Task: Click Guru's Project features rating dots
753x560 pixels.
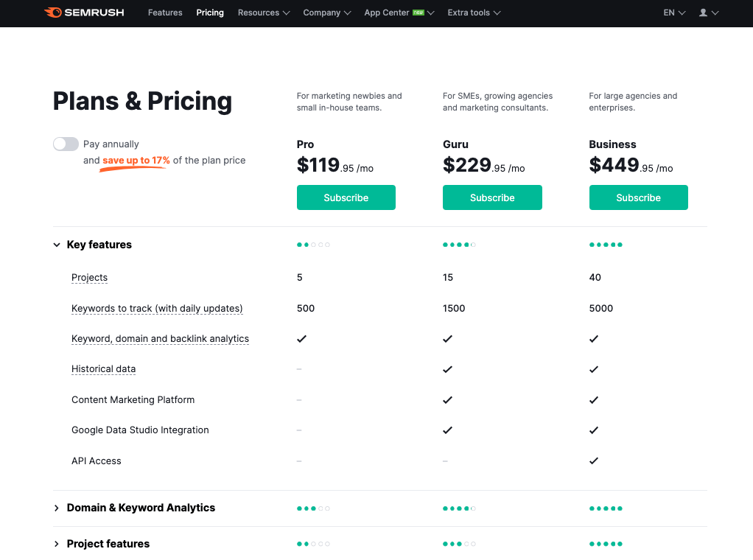Action: pos(459,544)
